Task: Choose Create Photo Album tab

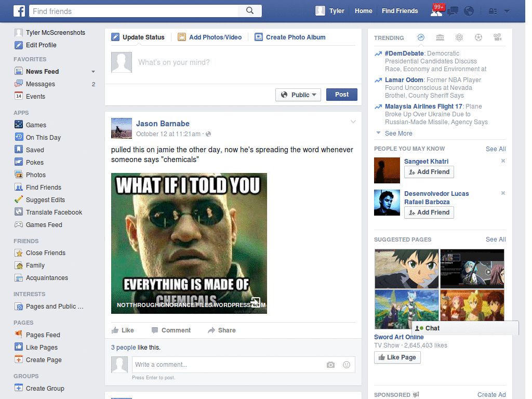Action: 290,37
